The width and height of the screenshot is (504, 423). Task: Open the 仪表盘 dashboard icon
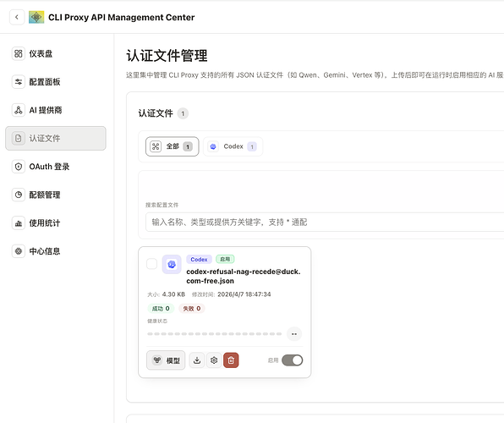(19, 53)
